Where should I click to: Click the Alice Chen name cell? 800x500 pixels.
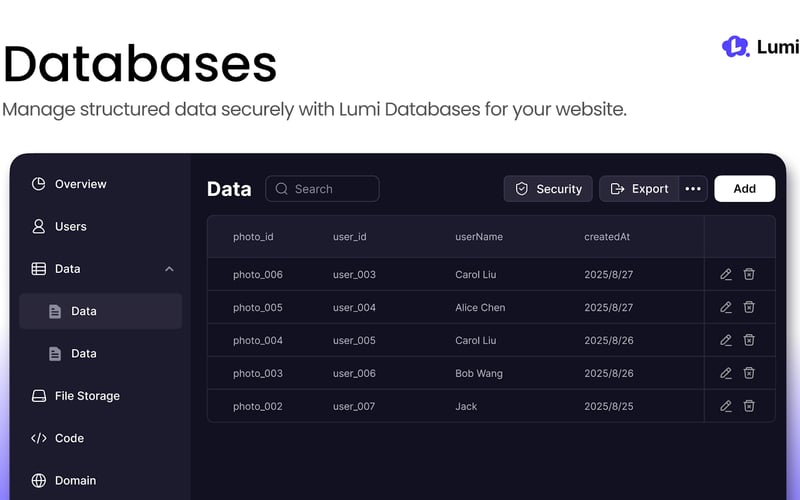pos(480,308)
